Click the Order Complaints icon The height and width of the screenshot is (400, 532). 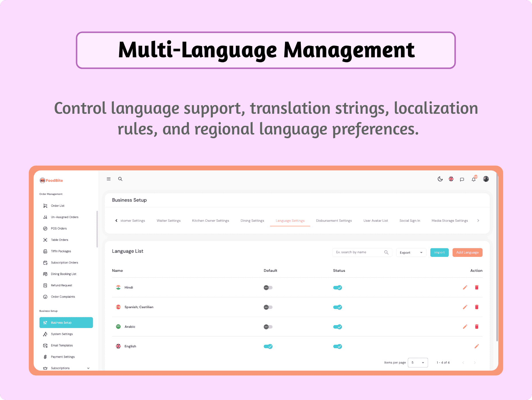(x=45, y=297)
